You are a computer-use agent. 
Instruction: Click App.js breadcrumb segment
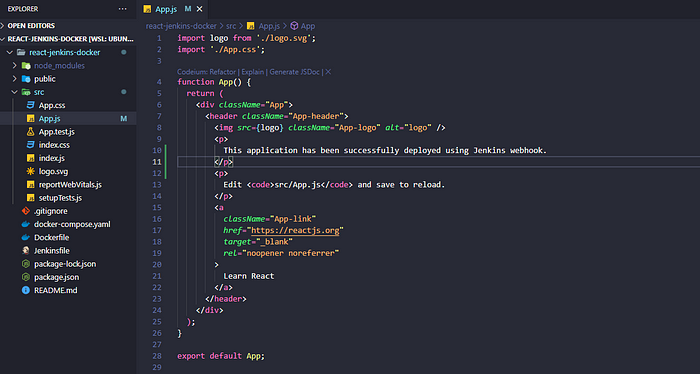click(269, 26)
